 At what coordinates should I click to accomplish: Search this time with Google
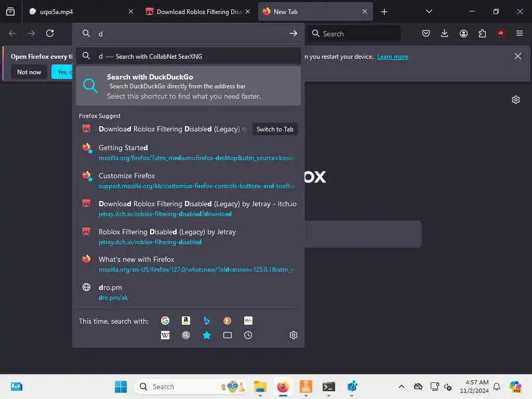pos(165,321)
